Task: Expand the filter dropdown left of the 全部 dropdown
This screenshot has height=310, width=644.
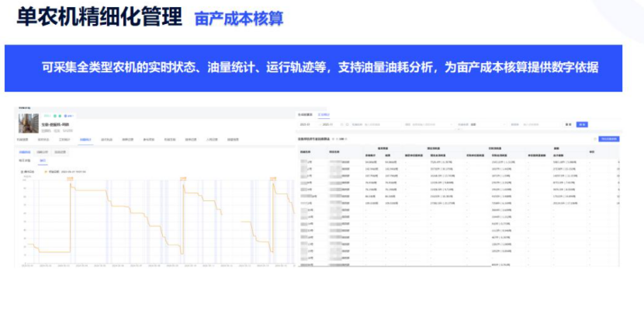Action: [x=429, y=124]
